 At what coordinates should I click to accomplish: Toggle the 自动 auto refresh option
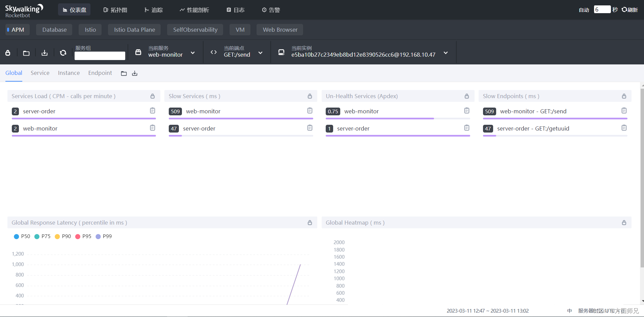point(584,10)
